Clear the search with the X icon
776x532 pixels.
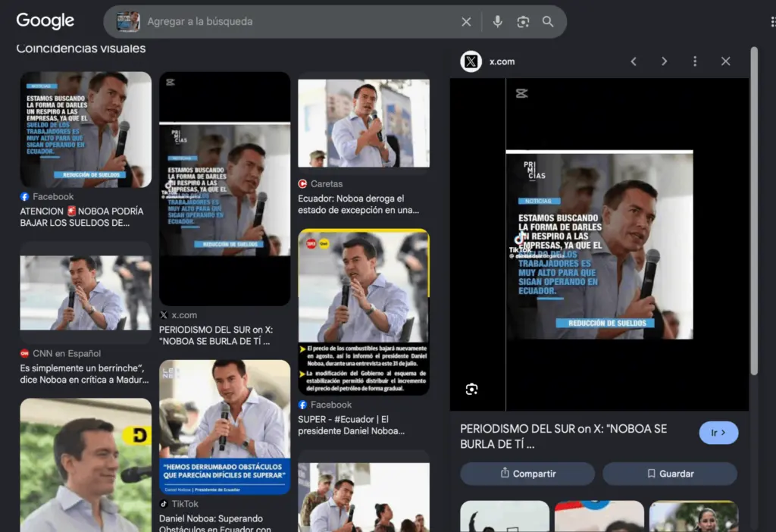coord(466,22)
